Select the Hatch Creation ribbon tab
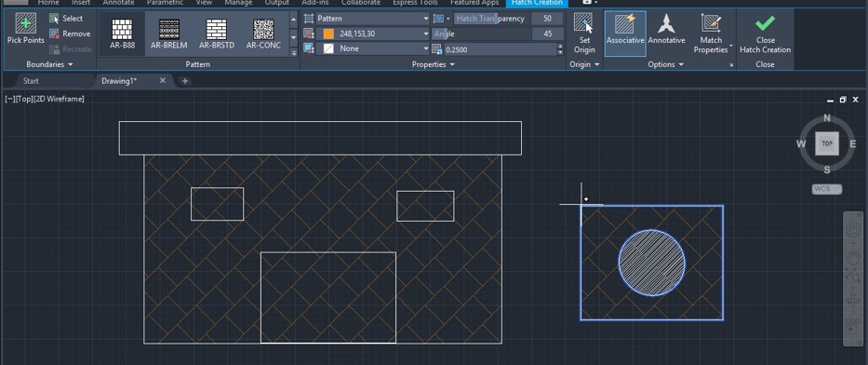This screenshot has height=365, width=868. point(537,3)
